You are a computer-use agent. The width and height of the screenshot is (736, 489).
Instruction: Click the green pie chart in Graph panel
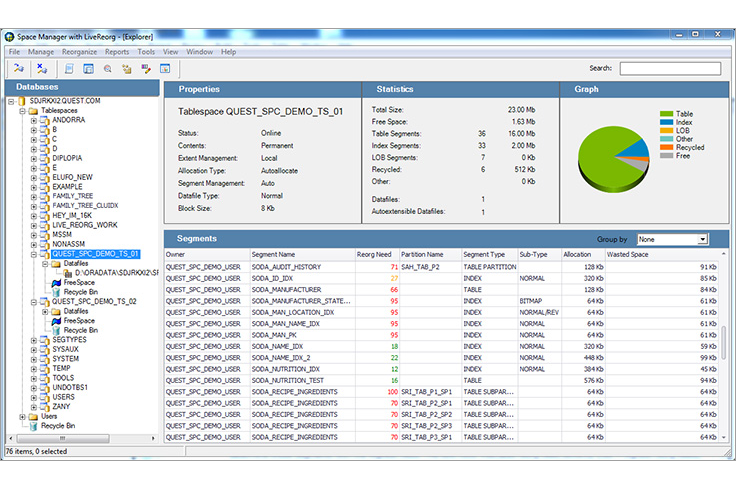(613, 159)
